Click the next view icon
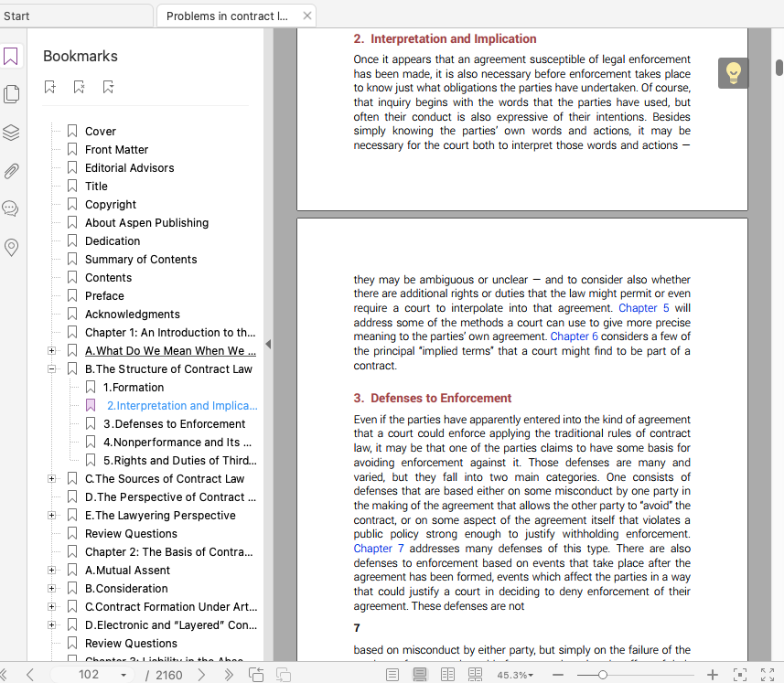This screenshot has height=683, width=784. (x=284, y=675)
